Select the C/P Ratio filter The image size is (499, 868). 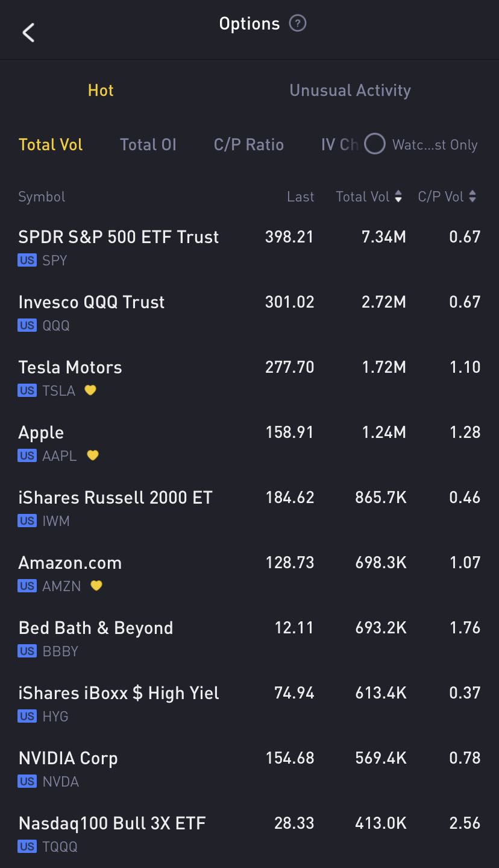(248, 145)
